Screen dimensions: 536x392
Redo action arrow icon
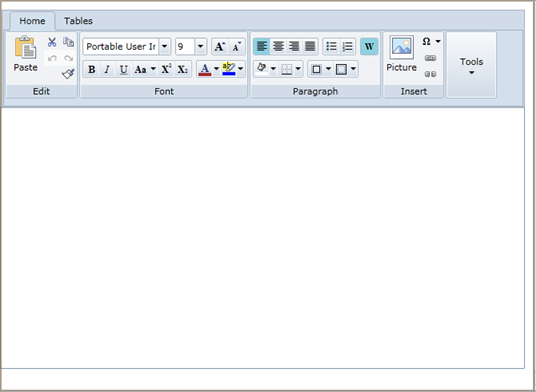(68, 58)
